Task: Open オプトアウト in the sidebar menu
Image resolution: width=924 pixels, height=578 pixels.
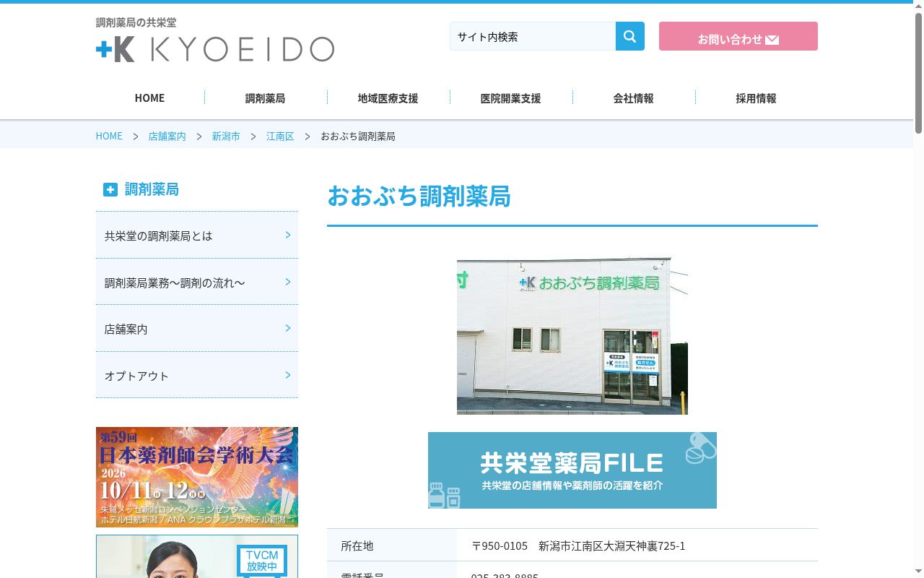Action: [x=197, y=376]
